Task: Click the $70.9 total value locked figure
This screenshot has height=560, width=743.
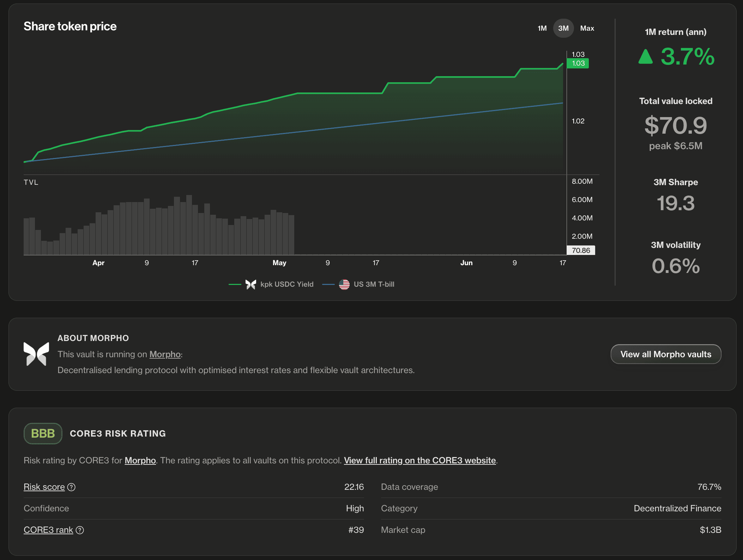Action: tap(676, 125)
